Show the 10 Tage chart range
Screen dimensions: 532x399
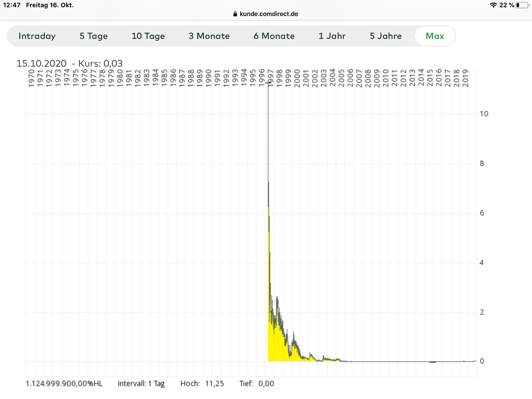(x=148, y=36)
